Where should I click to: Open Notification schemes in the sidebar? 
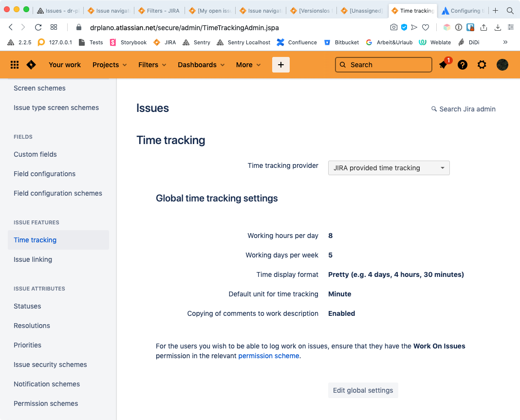coord(47,384)
